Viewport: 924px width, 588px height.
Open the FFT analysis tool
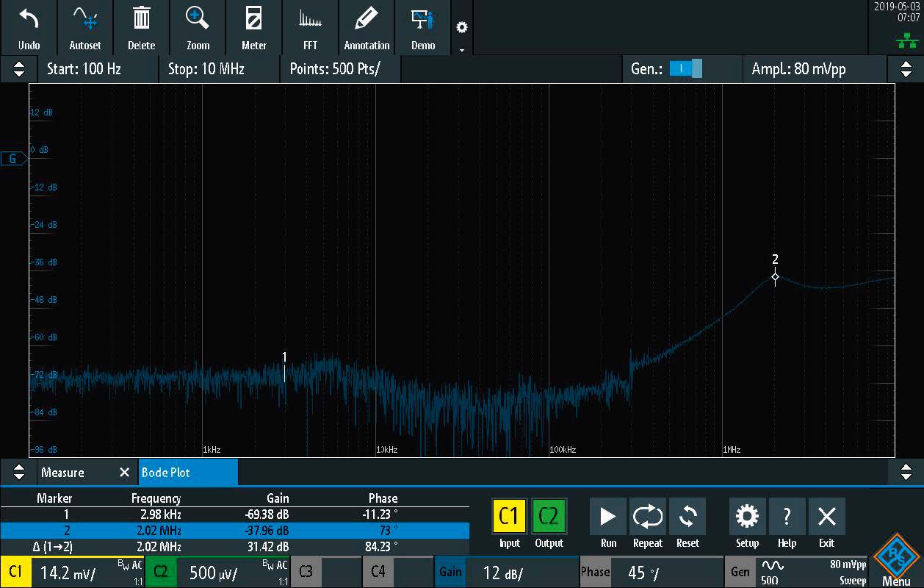[x=310, y=26]
